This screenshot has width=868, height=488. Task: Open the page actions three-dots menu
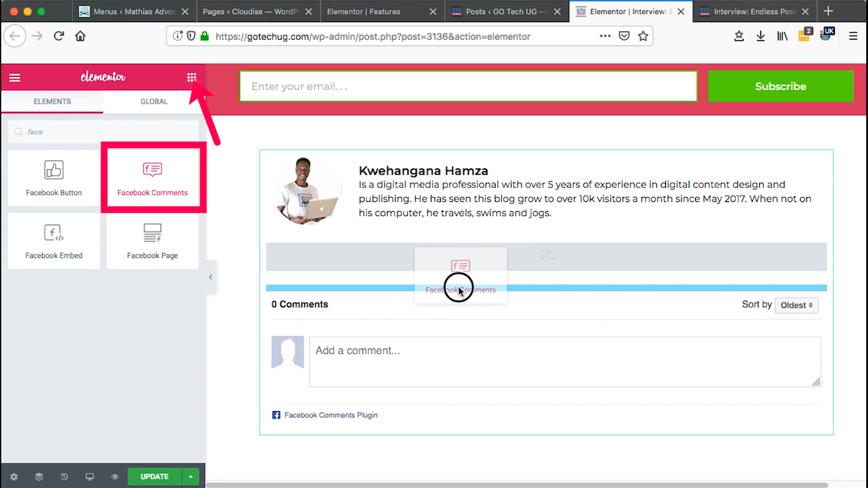pyautogui.click(x=606, y=36)
